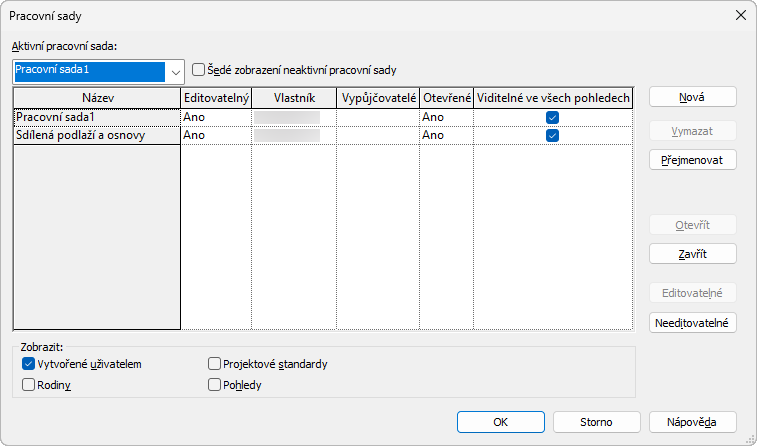Uncheck Vytvořené uživatelem filter

click(29, 364)
